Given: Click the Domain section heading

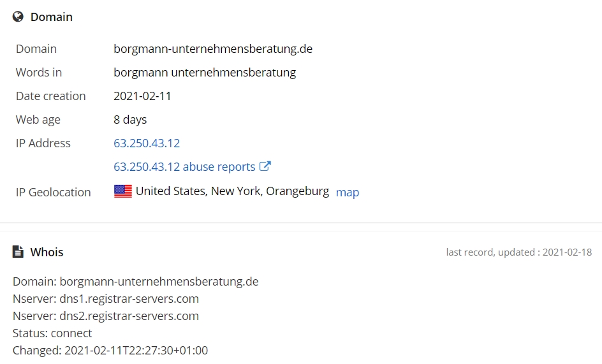Looking at the screenshot, I should click(52, 17).
